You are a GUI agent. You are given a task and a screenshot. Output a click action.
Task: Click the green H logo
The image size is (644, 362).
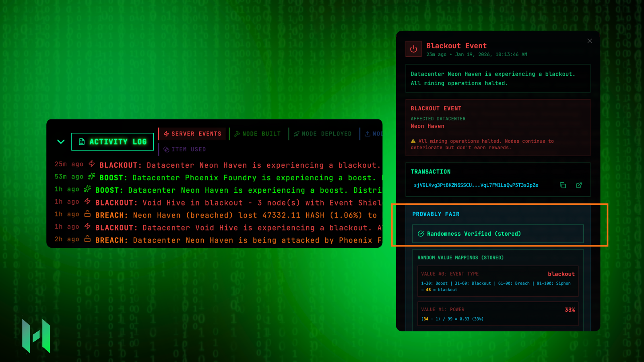point(36,336)
